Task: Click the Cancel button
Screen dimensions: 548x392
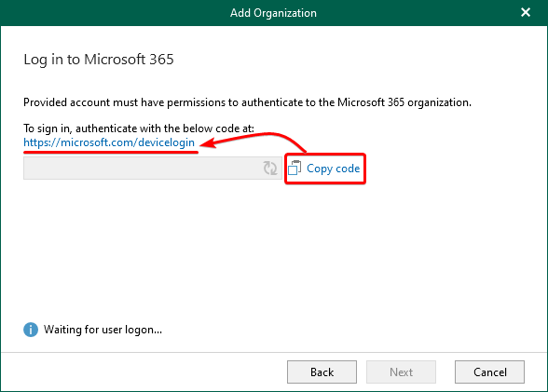Action: [x=489, y=372]
